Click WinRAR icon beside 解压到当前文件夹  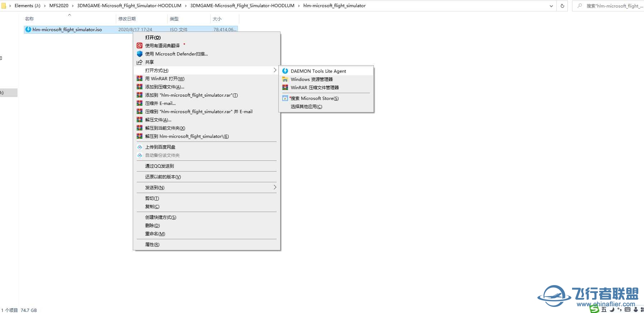pyautogui.click(x=140, y=128)
